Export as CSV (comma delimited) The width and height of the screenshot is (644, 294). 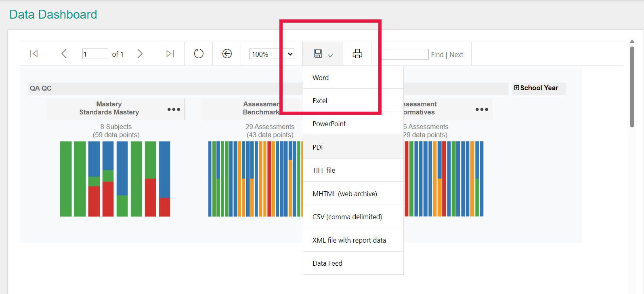353,217
